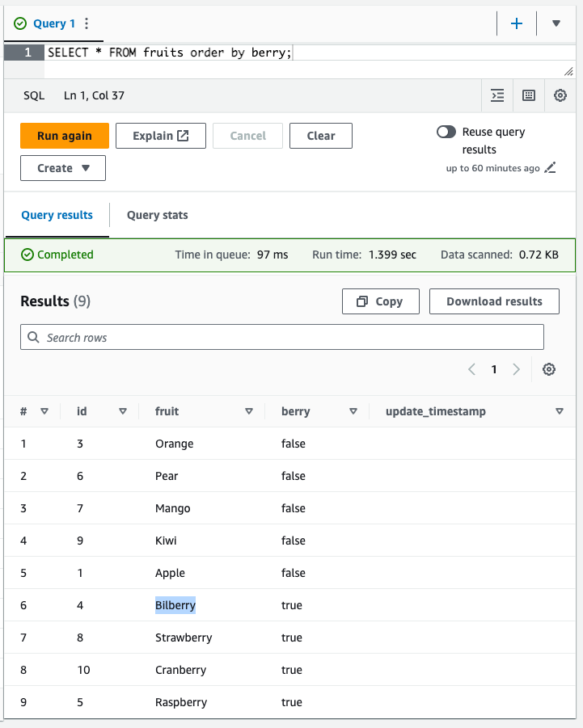The image size is (583, 728).
Task: Go to previous results page
Action: pos(472,369)
